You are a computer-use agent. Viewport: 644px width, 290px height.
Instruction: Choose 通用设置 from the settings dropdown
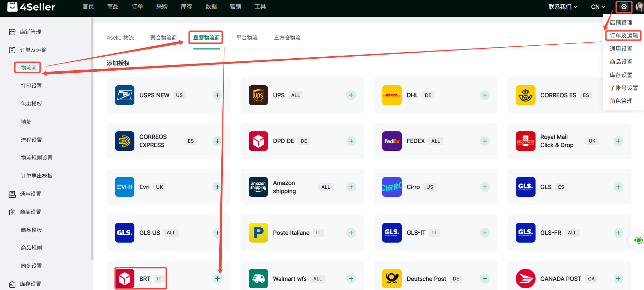click(621, 49)
